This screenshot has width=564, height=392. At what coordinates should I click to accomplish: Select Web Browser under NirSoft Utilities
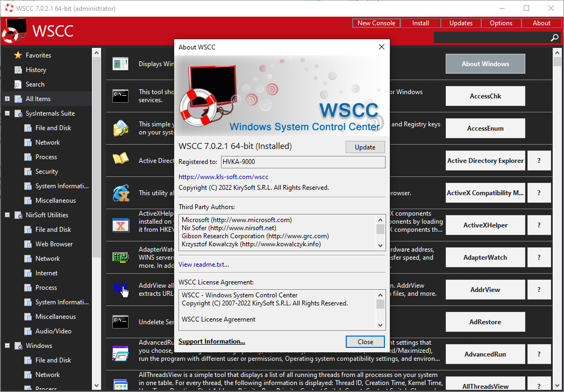click(54, 244)
